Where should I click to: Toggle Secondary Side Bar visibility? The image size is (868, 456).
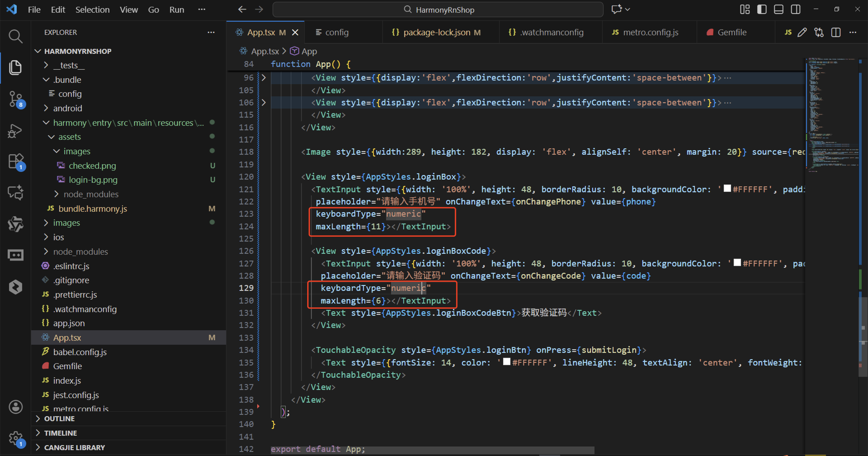tap(796, 9)
